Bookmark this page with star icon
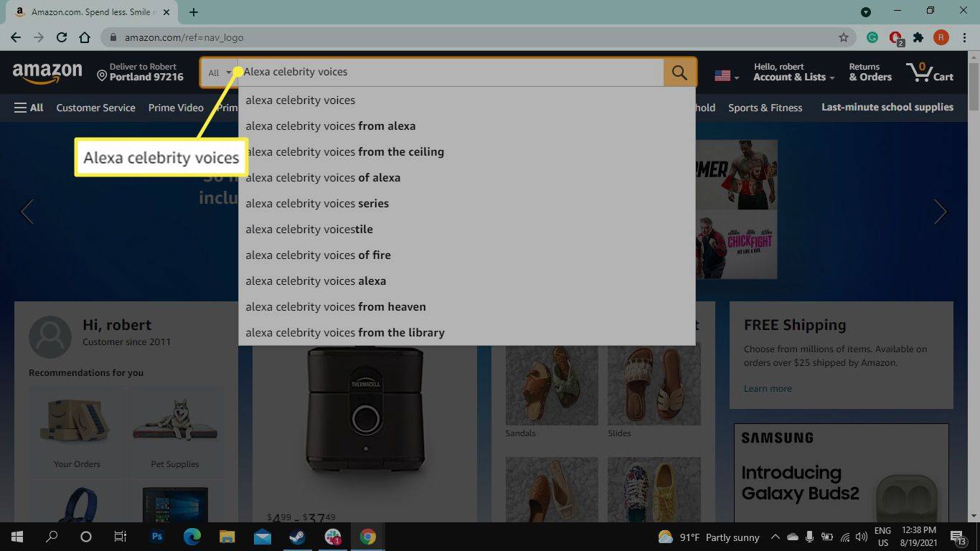The height and width of the screenshot is (551, 980). click(844, 37)
